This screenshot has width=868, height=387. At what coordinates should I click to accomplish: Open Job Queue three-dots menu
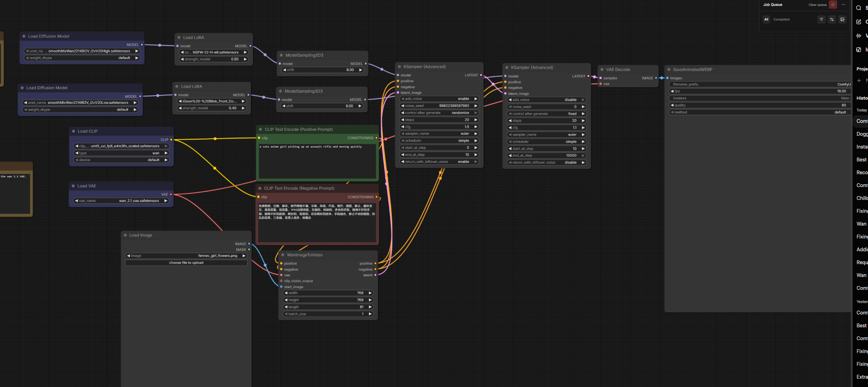click(843, 5)
